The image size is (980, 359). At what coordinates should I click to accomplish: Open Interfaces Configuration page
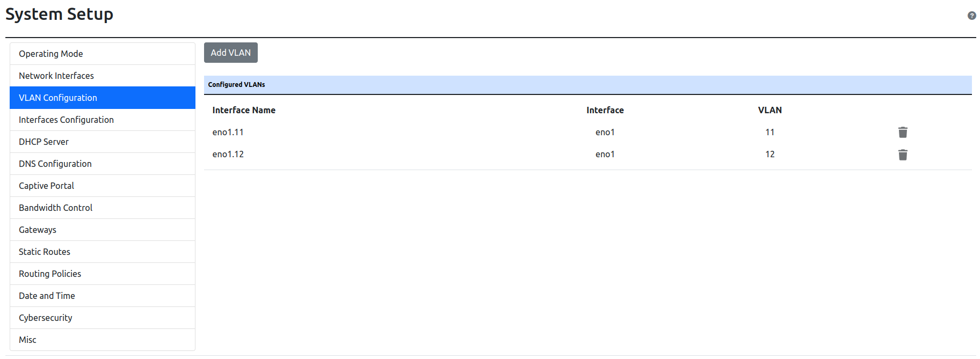coord(66,120)
